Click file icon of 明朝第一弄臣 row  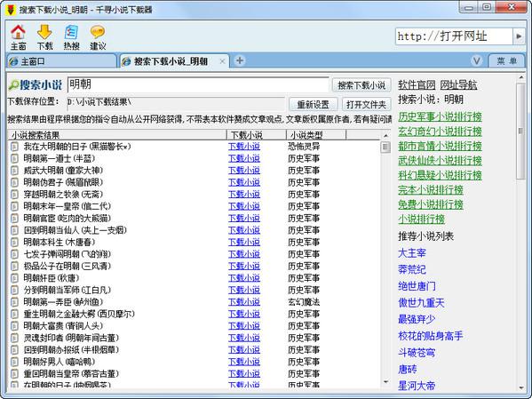pyautogui.click(x=14, y=302)
